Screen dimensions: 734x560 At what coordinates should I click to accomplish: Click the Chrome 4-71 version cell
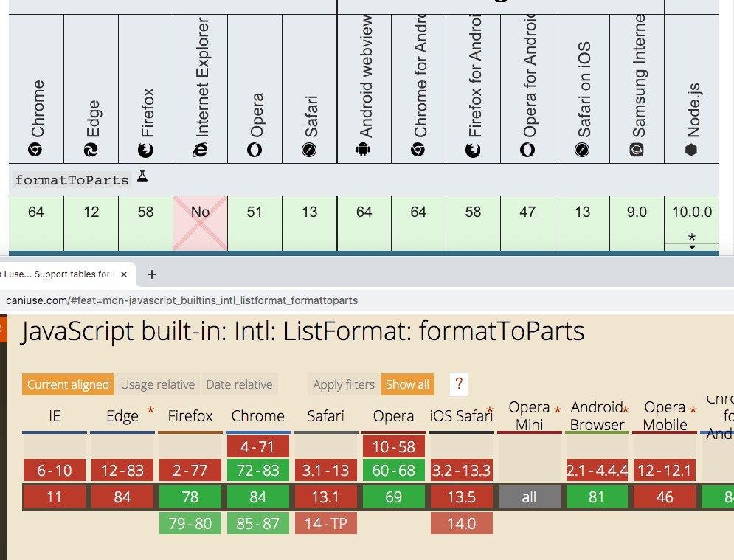click(x=258, y=446)
